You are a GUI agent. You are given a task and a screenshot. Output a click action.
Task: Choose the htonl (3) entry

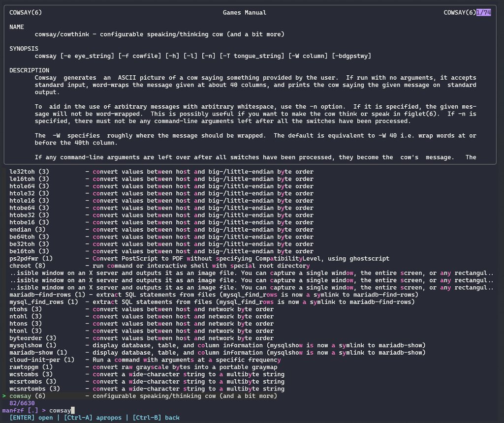click(141, 331)
